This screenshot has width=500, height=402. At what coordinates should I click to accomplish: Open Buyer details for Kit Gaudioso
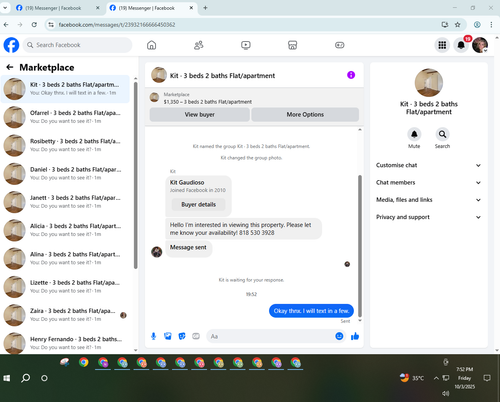click(x=198, y=205)
